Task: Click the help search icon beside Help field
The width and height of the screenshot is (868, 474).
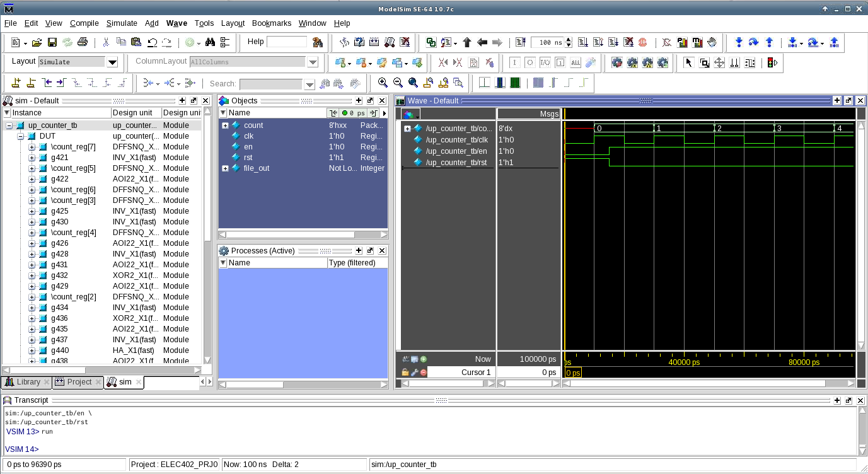Action: 318,42
